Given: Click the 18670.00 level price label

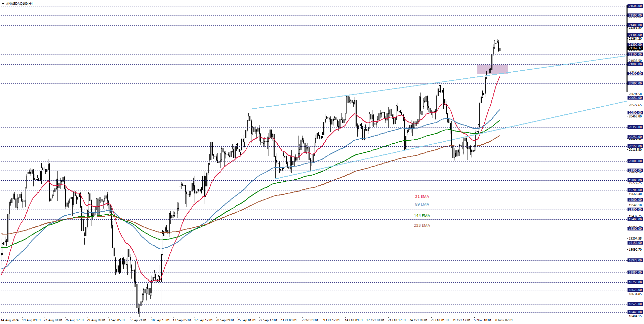Looking at the screenshot, I should [x=635, y=290].
